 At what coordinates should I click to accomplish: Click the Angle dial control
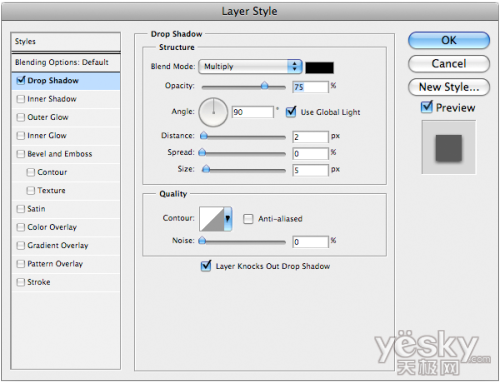pyautogui.click(x=213, y=112)
